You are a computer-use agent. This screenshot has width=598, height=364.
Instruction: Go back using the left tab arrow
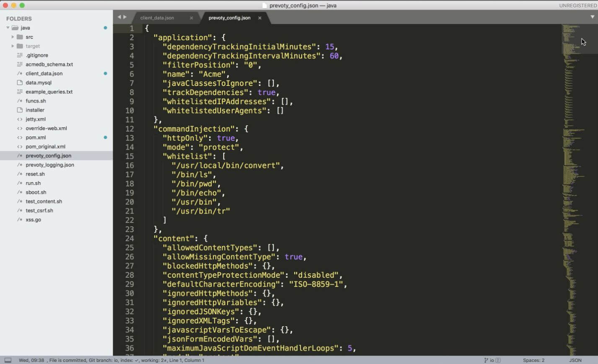[119, 17]
